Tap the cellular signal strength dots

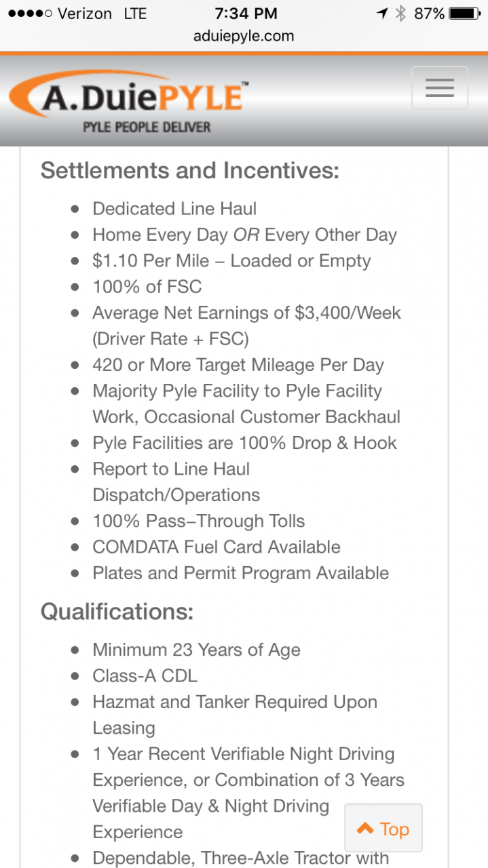tap(30, 14)
